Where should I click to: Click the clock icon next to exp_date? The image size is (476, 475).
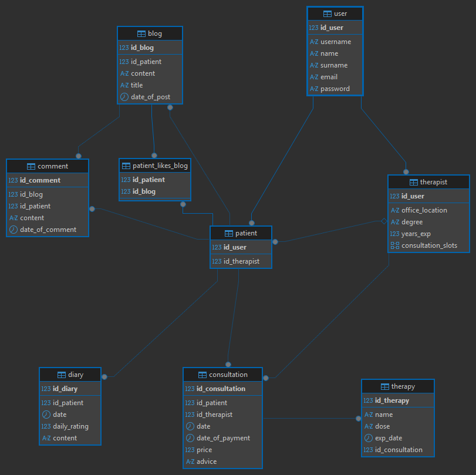point(368,438)
